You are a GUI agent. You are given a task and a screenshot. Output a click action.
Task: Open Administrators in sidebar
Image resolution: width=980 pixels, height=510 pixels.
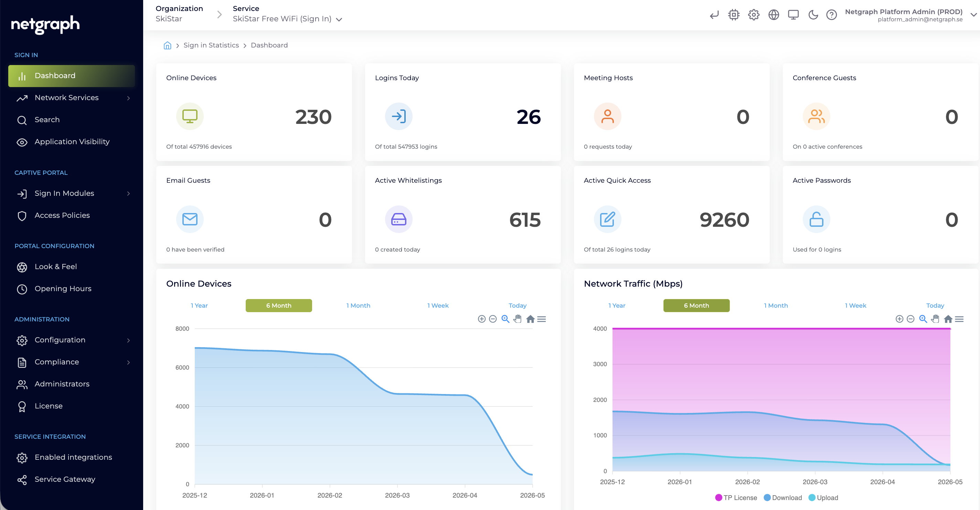[x=72, y=384]
